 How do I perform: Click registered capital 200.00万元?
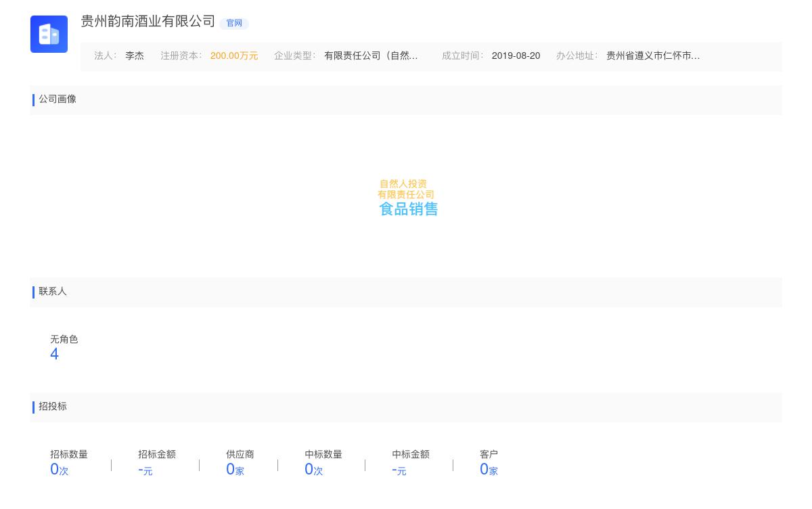pos(234,56)
